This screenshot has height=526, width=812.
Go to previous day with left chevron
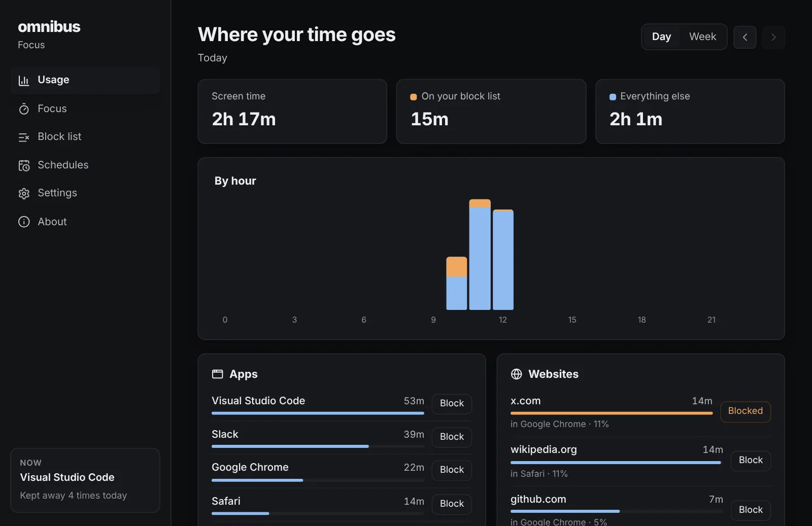coord(745,37)
